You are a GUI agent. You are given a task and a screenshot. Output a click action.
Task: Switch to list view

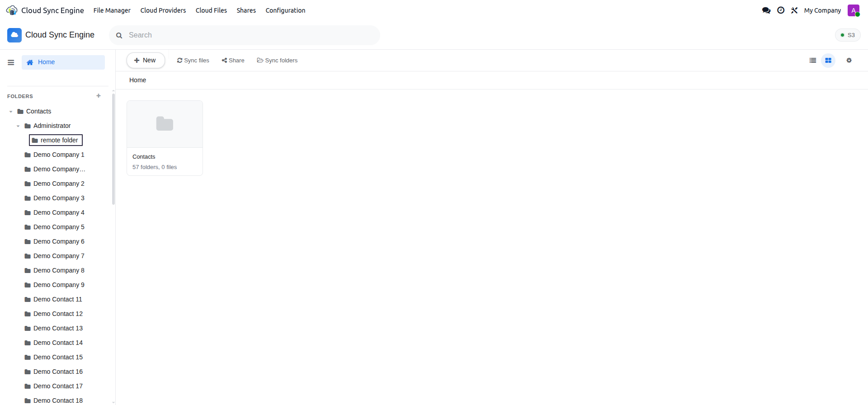click(x=813, y=61)
